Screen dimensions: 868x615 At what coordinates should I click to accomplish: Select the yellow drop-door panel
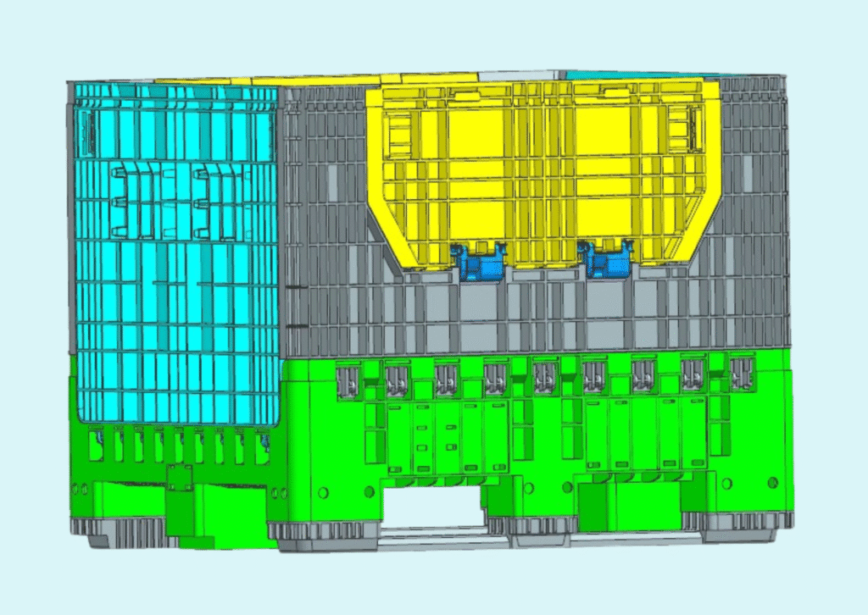point(542,169)
